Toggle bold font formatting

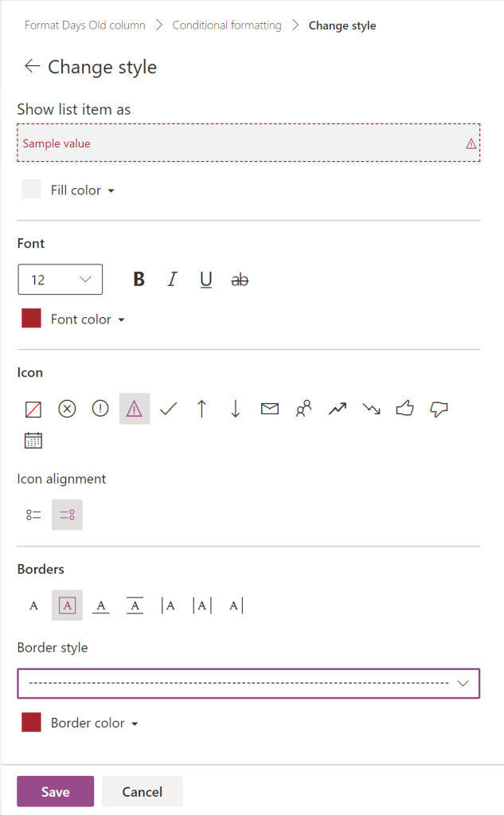tap(139, 280)
